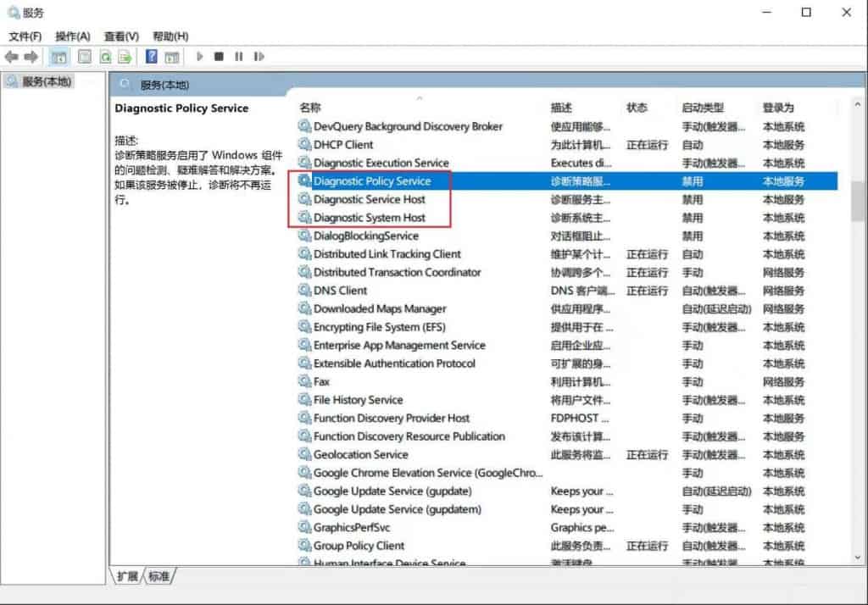Click the Forward navigation arrow
The image size is (868, 605).
click(x=32, y=56)
